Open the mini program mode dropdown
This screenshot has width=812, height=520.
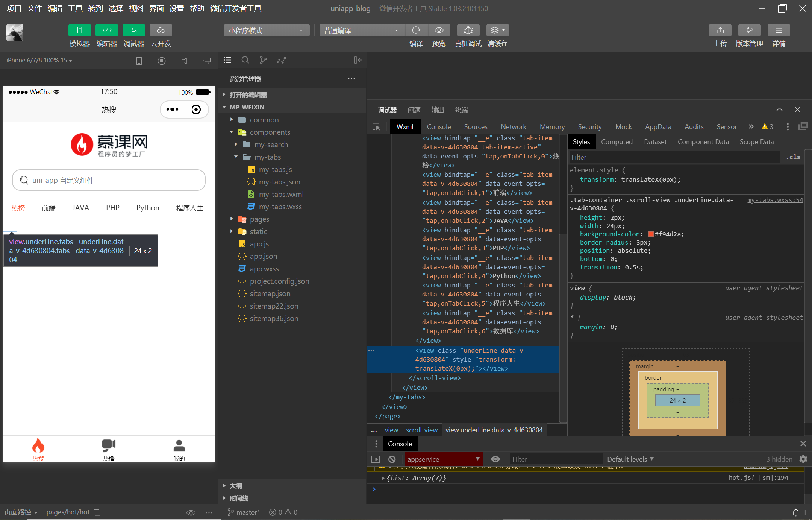267,30
